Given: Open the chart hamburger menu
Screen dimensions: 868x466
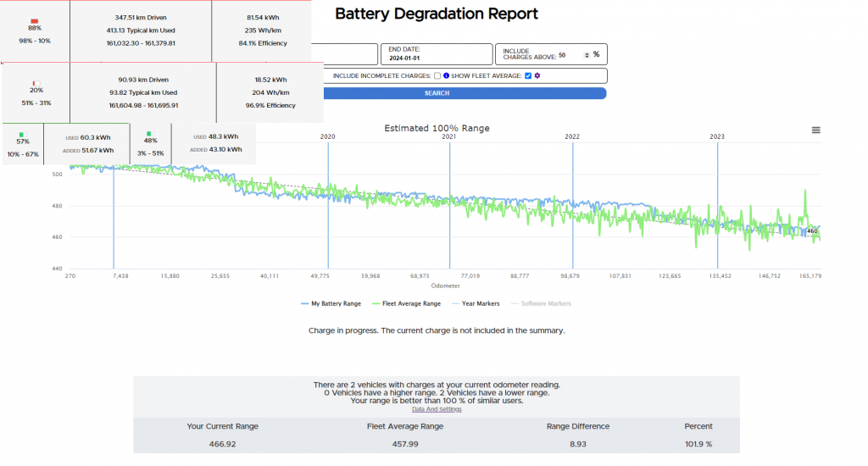Looking at the screenshot, I should click(x=815, y=130).
